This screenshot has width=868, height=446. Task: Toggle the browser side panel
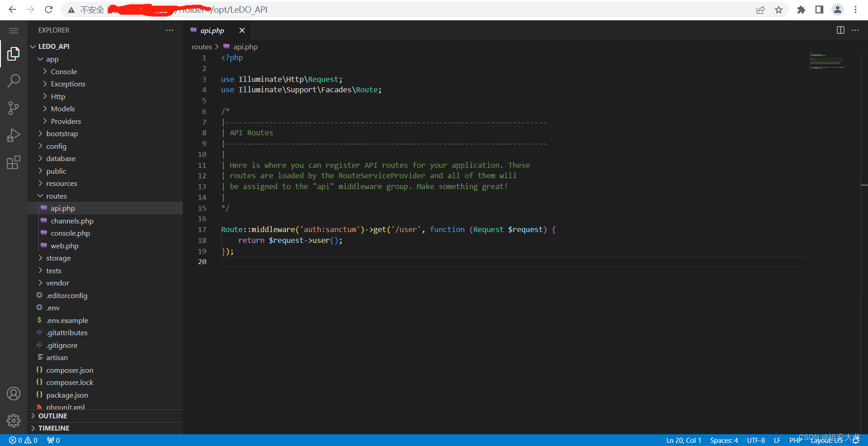tap(819, 10)
